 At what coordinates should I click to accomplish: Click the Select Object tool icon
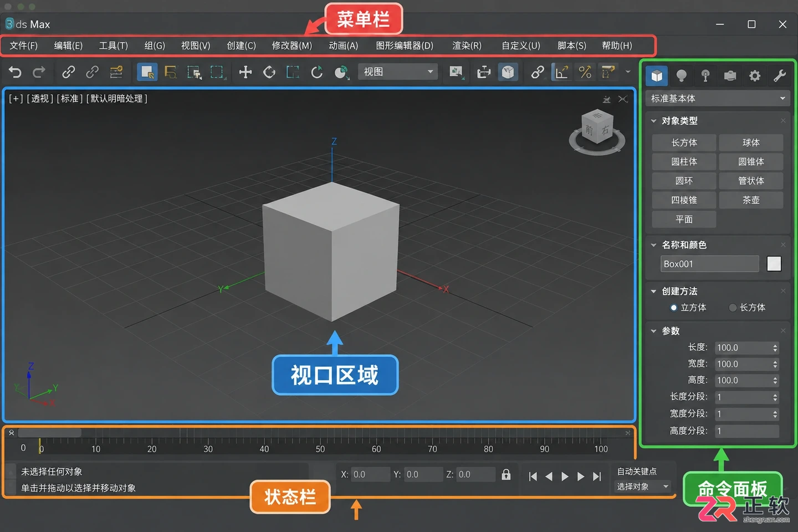click(147, 72)
